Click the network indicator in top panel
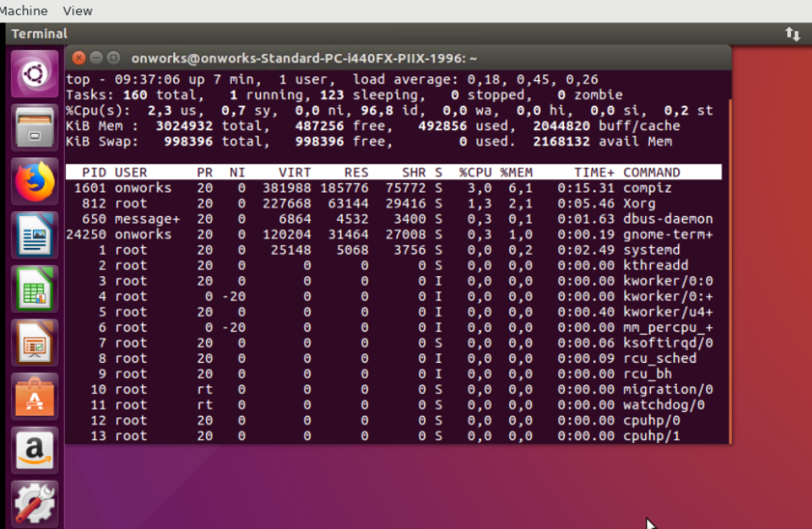 tap(792, 34)
